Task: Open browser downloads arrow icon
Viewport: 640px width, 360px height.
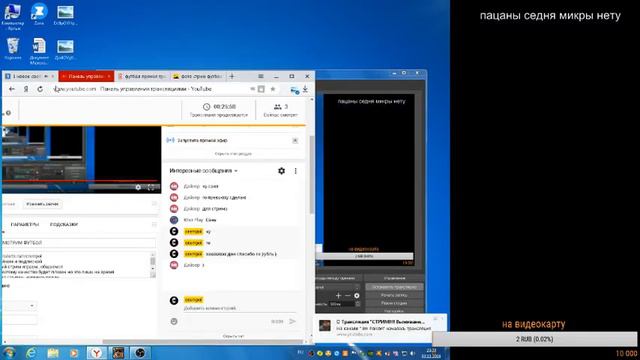Action: 305,89
